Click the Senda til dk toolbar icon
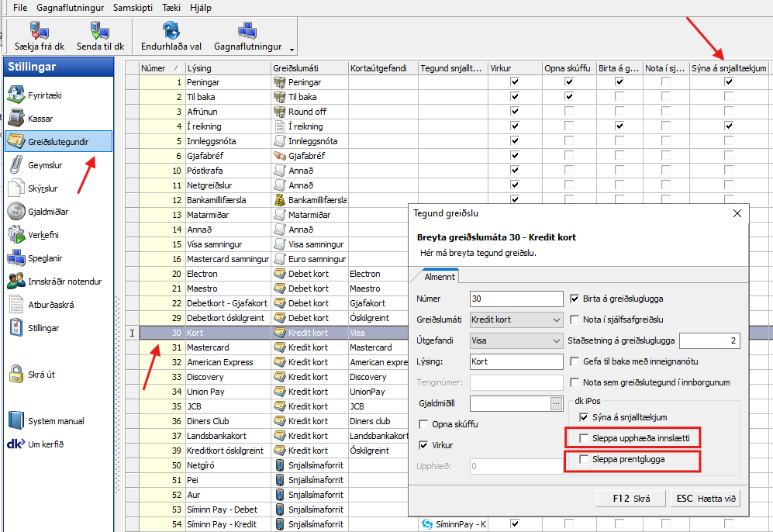Viewport: 773px width, 532px height. [x=99, y=30]
